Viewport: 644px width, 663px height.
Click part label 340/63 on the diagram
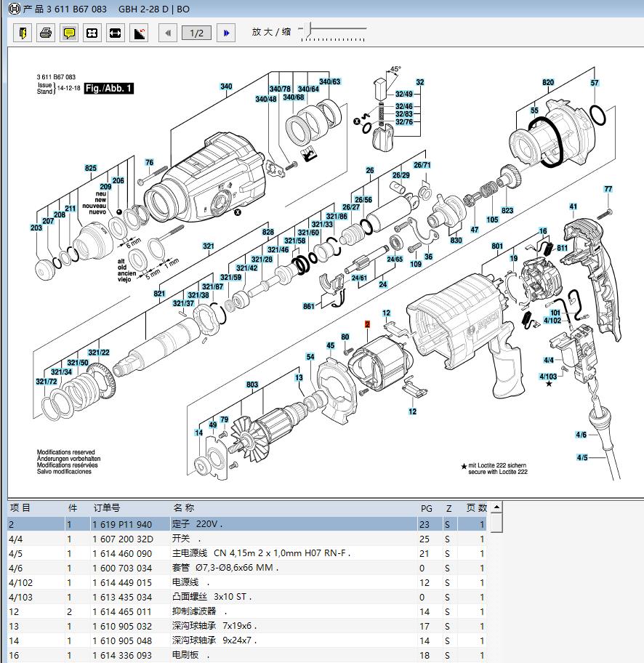pos(330,81)
